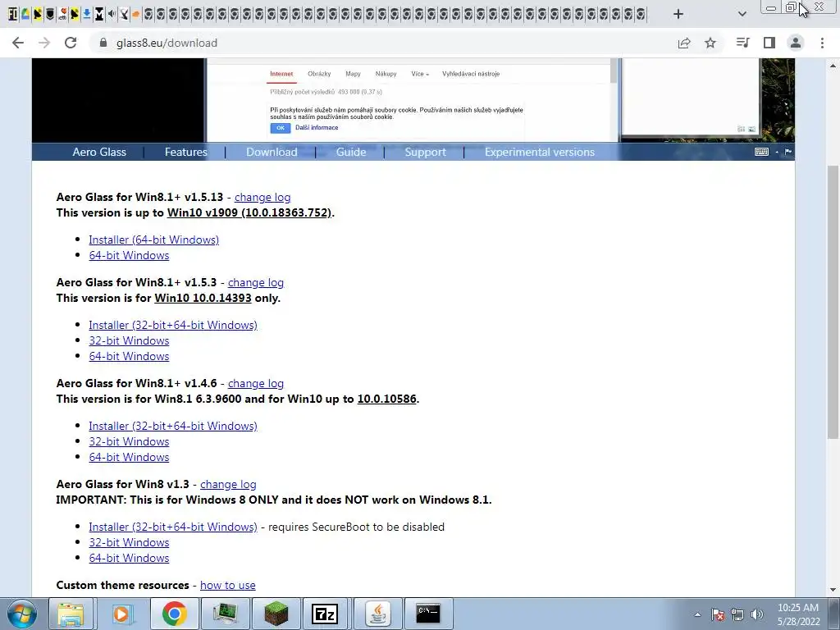The image size is (840, 630).
Task: Click the flag icon in banner
Action: click(788, 152)
